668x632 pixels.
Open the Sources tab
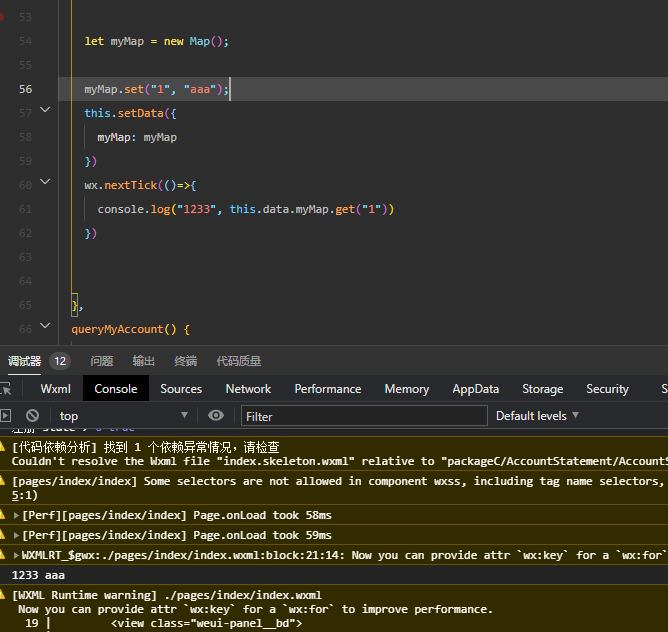coord(181,389)
